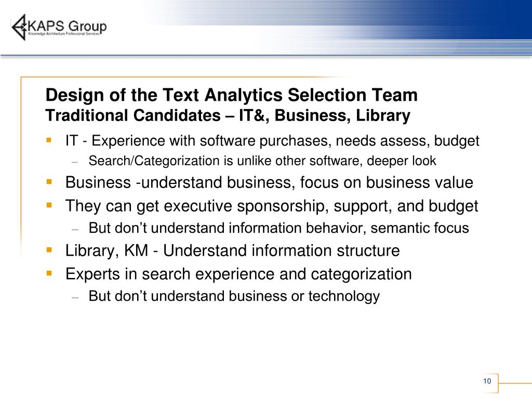Screen dimensions: 532x399
Task: Click the orange bullet beside 'Experts in search experience'
Action: click(x=49, y=273)
